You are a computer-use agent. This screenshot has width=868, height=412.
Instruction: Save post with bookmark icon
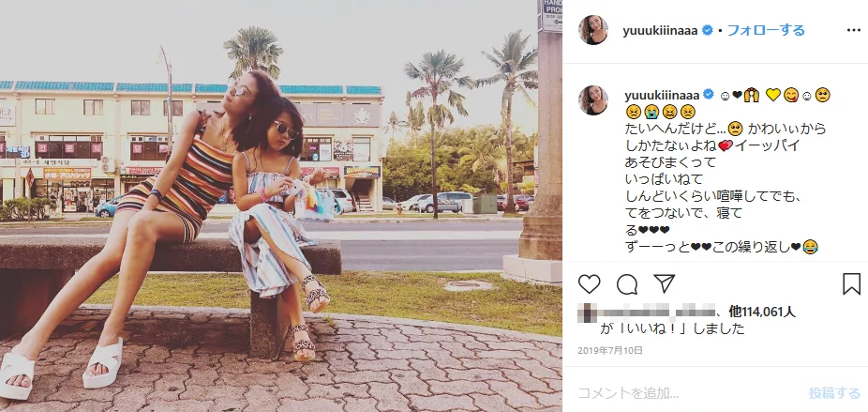[x=851, y=284]
